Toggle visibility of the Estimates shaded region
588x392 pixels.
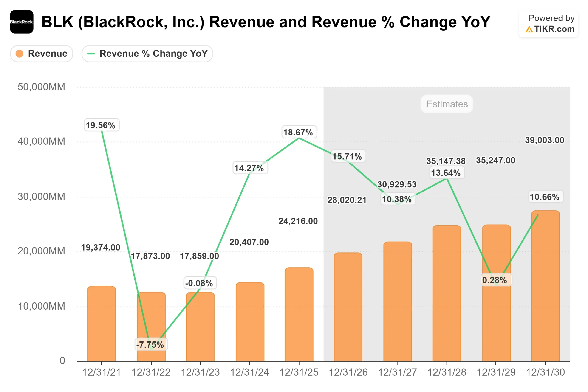click(447, 104)
